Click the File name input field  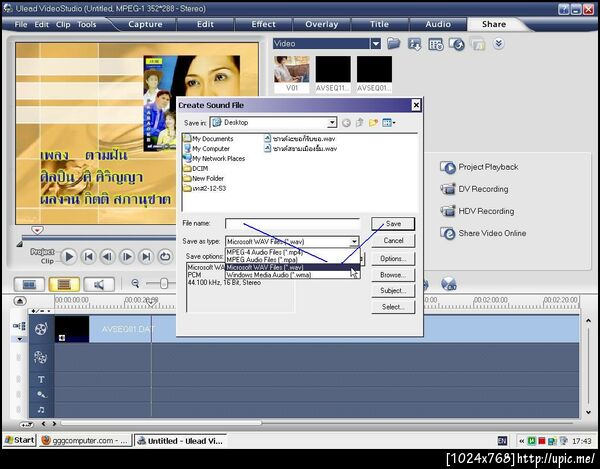click(292, 223)
